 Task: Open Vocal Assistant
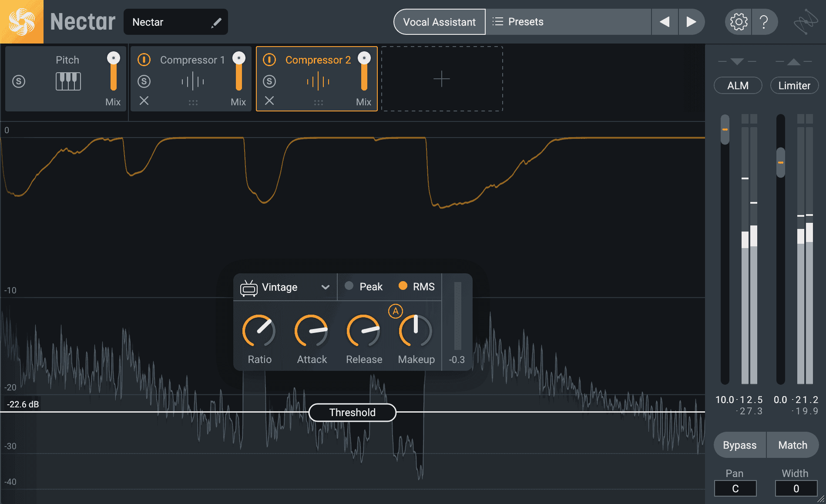click(x=440, y=22)
